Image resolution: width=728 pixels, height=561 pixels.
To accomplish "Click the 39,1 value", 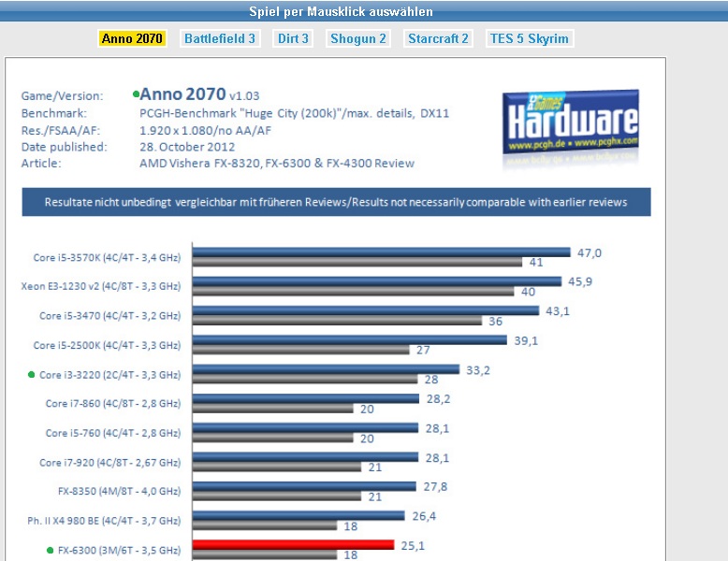I will point(526,340).
